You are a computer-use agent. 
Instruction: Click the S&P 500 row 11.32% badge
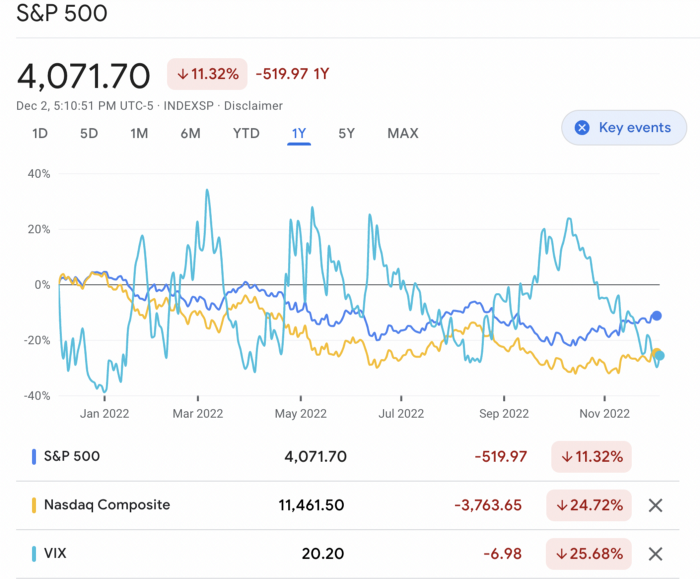coord(592,457)
